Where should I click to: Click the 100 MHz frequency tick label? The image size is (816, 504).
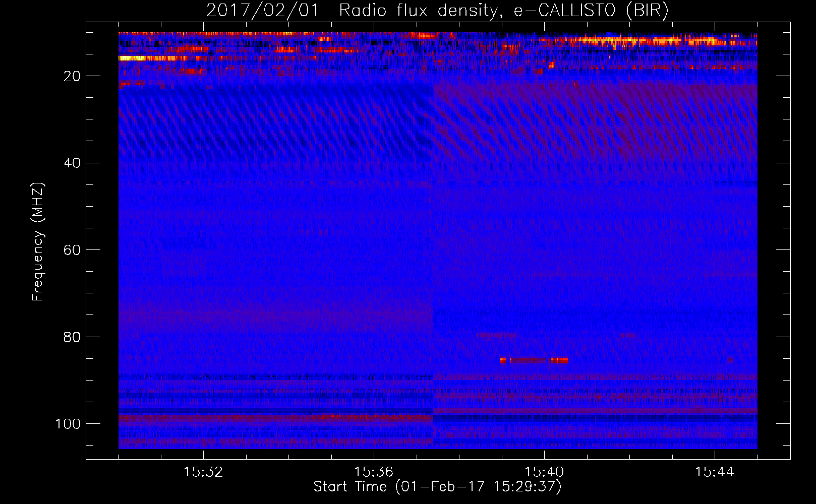click(68, 424)
